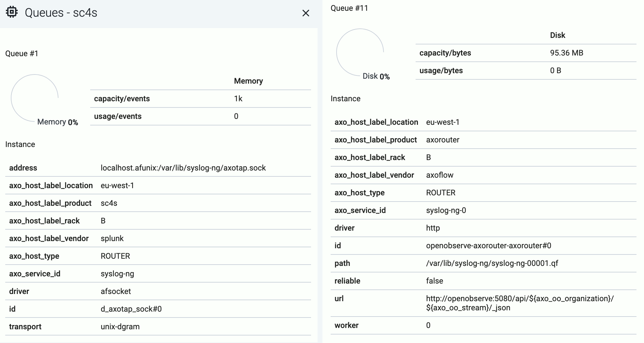Select the capacity/bytes row
Image resolution: width=644 pixels, height=343 pixels.
[x=526, y=53]
